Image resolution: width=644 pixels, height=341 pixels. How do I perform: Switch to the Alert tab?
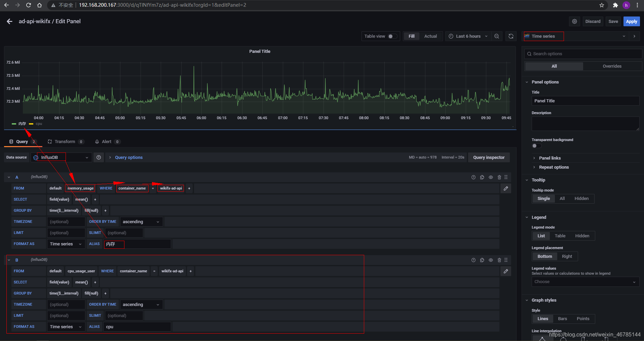[x=107, y=142]
